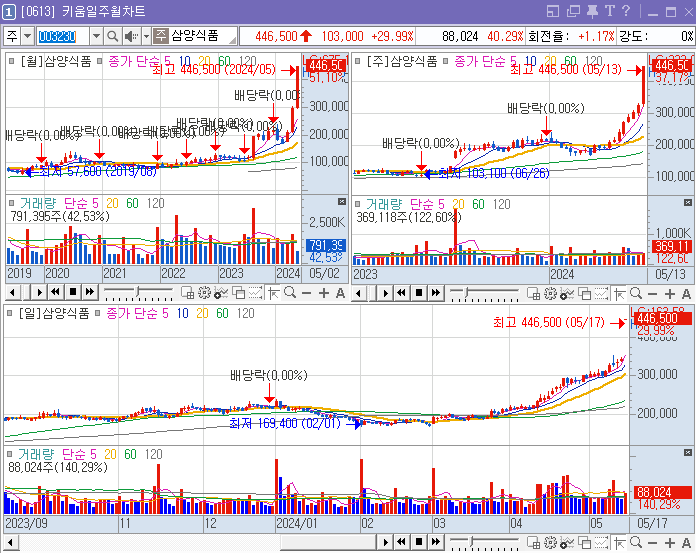Click weekly chart plus zoom-in icon
The height and width of the screenshot is (553, 696).
(x=670, y=294)
